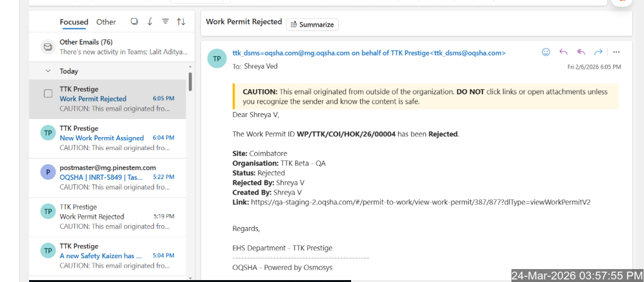Switch to the Focused tab
Screen dimensions: 644x282
click(74, 22)
